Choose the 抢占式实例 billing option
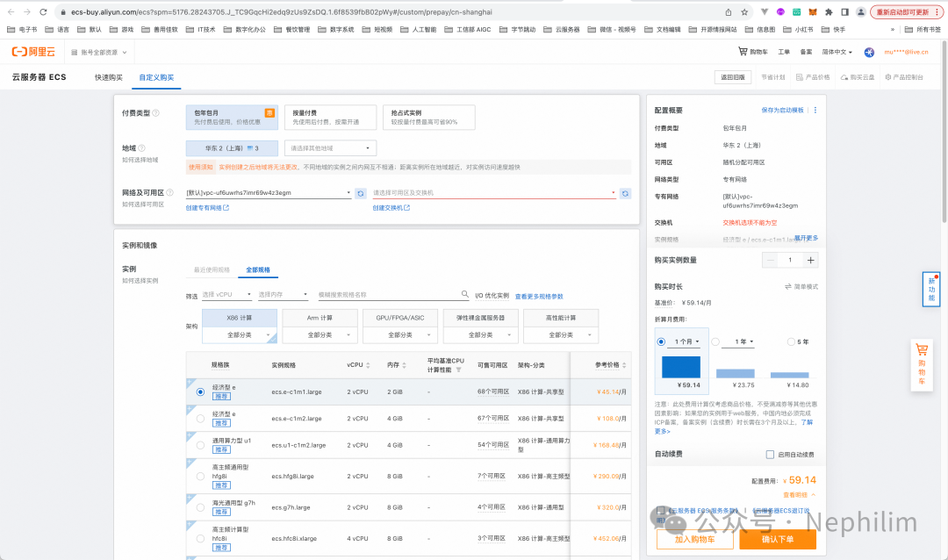This screenshot has height=560, width=948. (429, 118)
